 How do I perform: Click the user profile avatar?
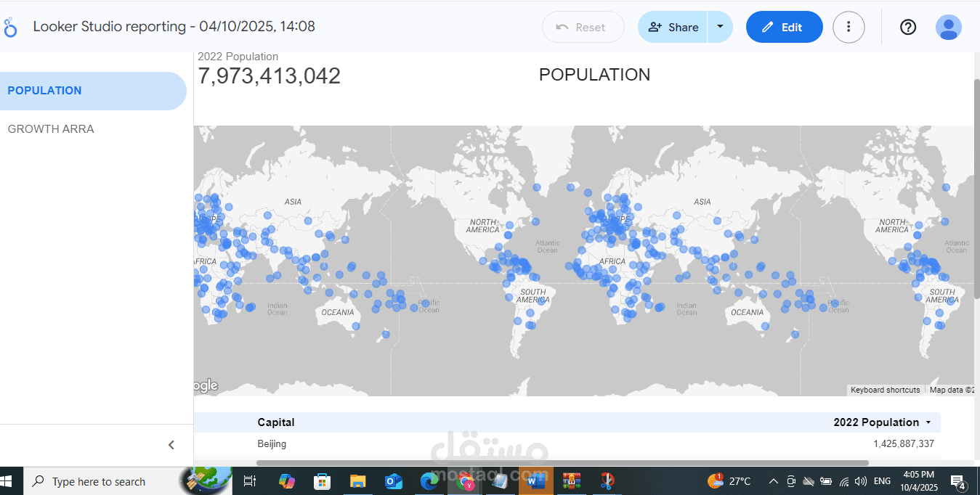click(x=948, y=27)
